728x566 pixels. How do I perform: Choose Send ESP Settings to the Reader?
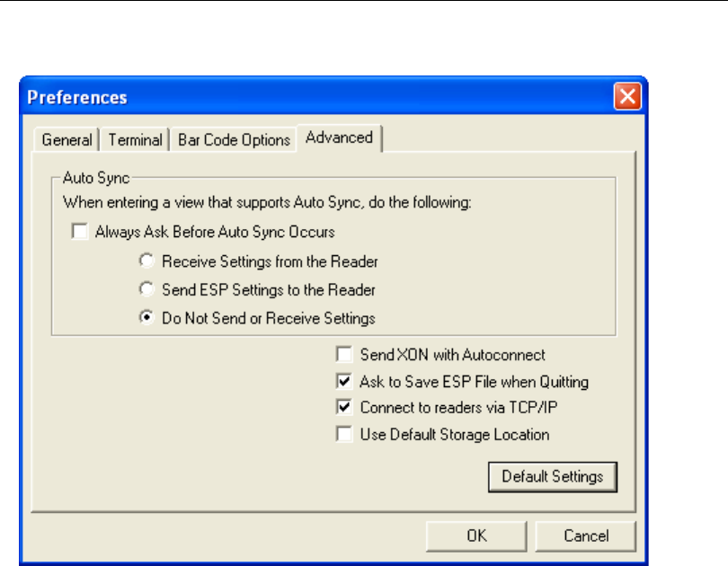pyautogui.click(x=146, y=290)
